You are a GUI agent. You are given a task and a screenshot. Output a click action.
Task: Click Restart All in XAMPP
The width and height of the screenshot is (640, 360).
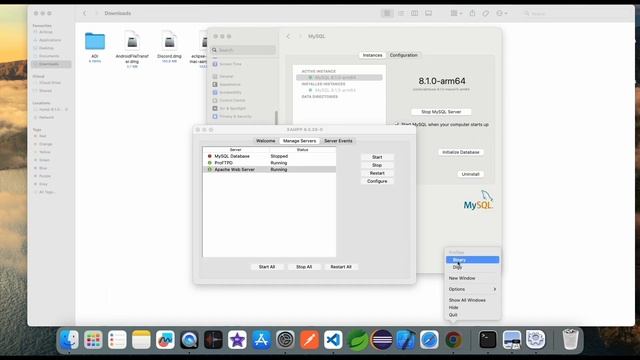(x=341, y=267)
